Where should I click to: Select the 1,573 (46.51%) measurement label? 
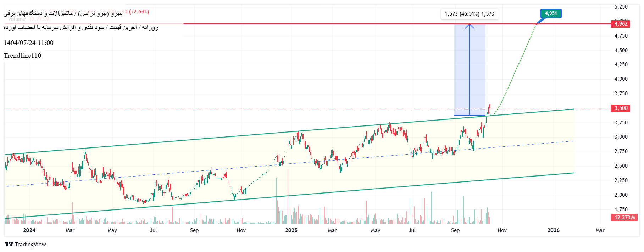coord(469,14)
